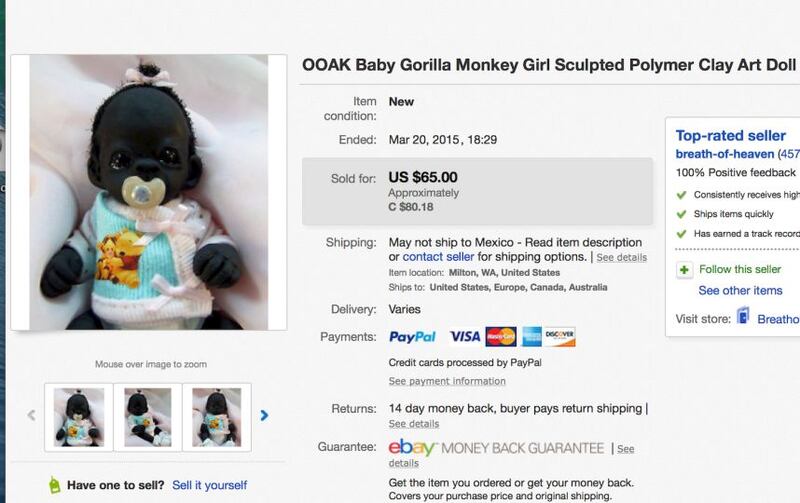Viewport: 800px width, 503px height.
Task: Click the Visa card icon
Action: pos(465,337)
